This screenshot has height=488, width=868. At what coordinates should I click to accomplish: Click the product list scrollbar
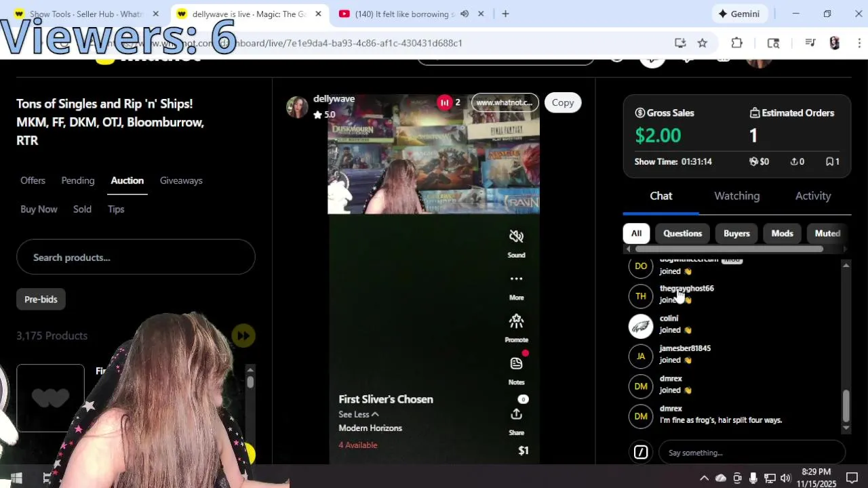(x=250, y=382)
